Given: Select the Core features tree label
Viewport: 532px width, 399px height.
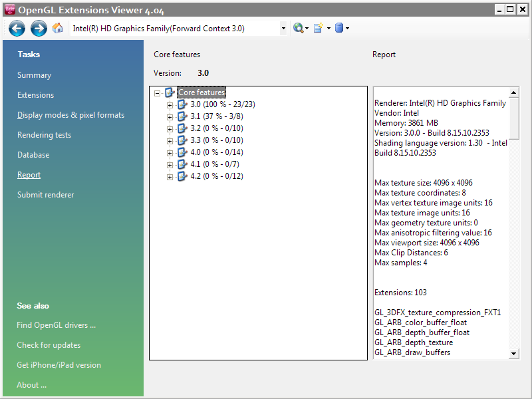Looking at the screenshot, I should tap(201, 92).
